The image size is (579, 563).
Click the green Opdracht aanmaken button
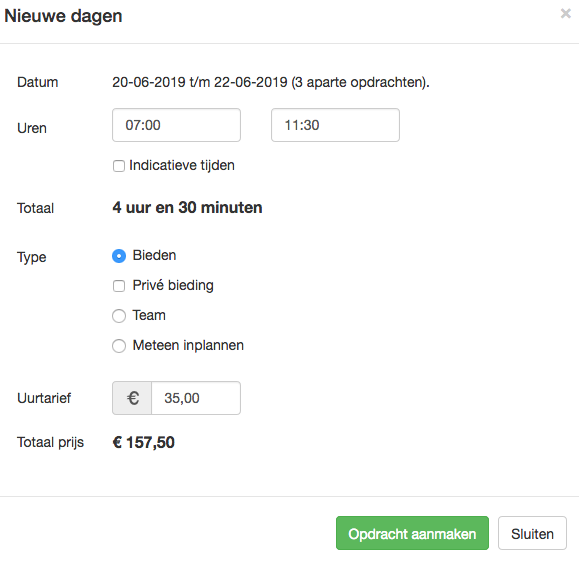pyautogui.click(x=412, y=533)
